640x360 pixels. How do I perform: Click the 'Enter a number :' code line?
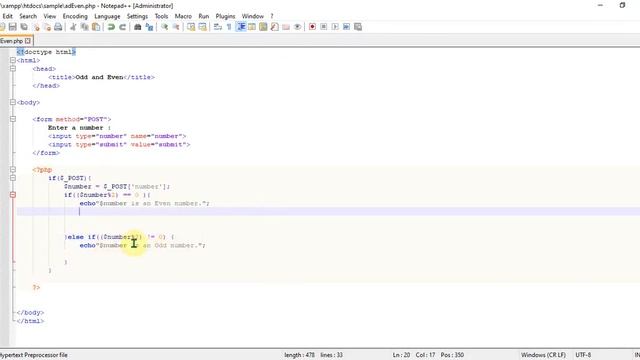pos(80,128)
